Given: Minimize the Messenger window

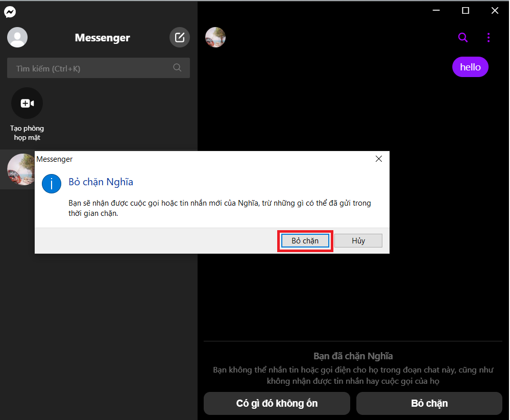Looking at the screenshot, I should 435,10.
